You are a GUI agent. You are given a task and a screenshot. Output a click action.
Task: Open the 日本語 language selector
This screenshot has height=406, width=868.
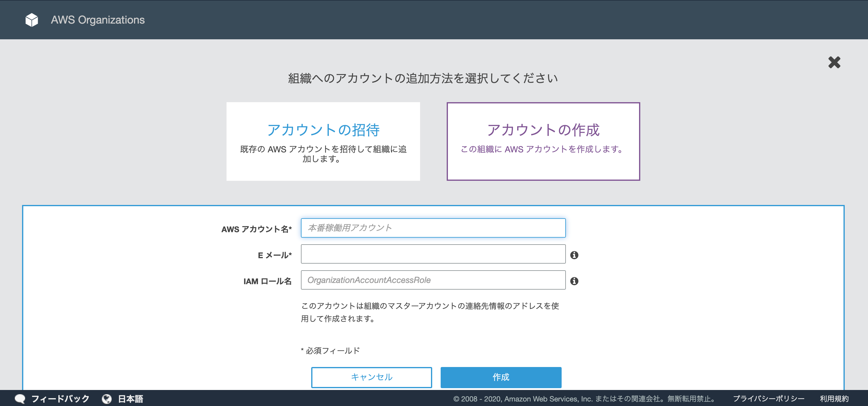click(x=130, y=398)
